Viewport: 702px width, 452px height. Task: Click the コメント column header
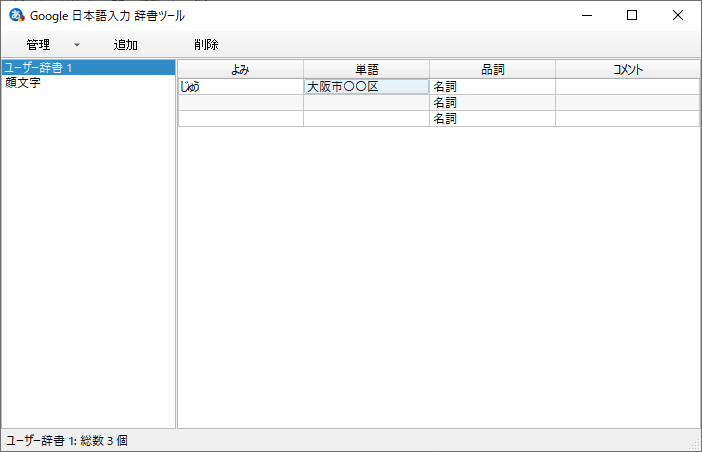click(x=627, y=69)
